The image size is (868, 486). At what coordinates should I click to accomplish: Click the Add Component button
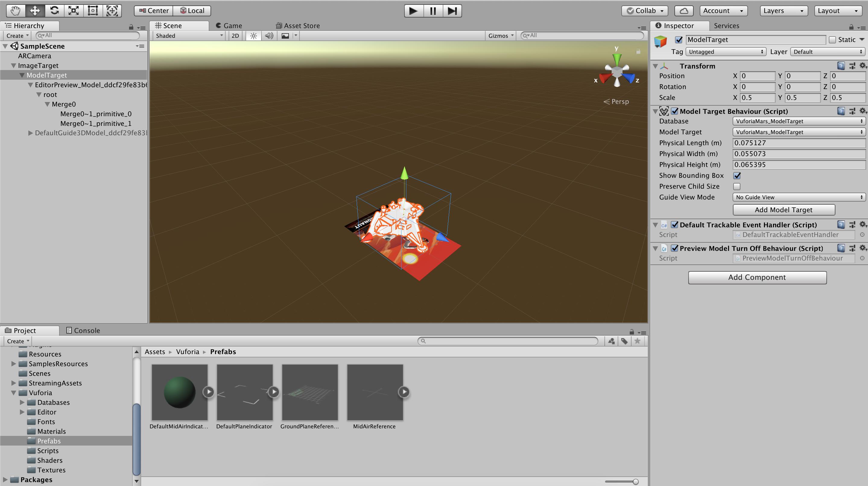(757, 277)
